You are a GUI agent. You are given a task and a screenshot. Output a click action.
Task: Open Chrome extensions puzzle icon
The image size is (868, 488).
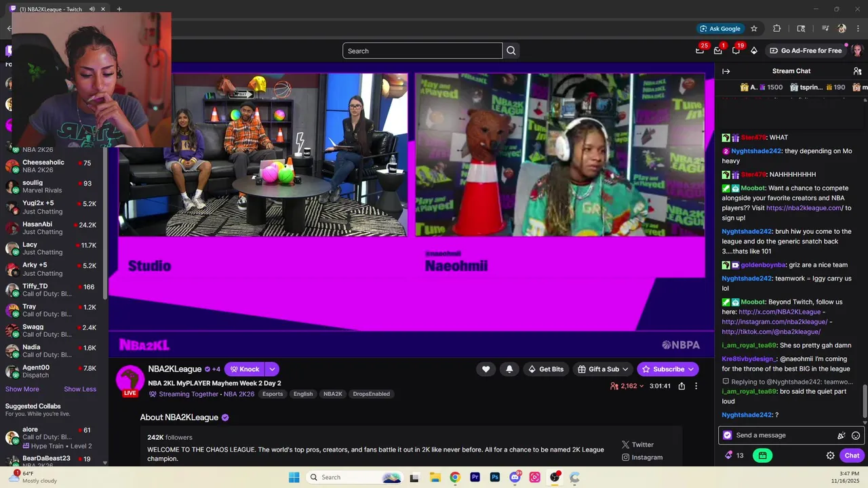pos(777,28)
